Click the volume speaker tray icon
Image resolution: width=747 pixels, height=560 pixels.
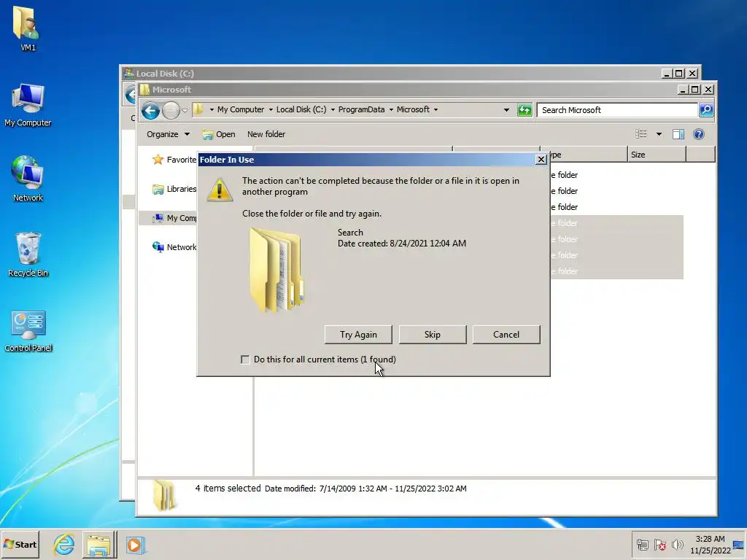click(x=677, y=544)
